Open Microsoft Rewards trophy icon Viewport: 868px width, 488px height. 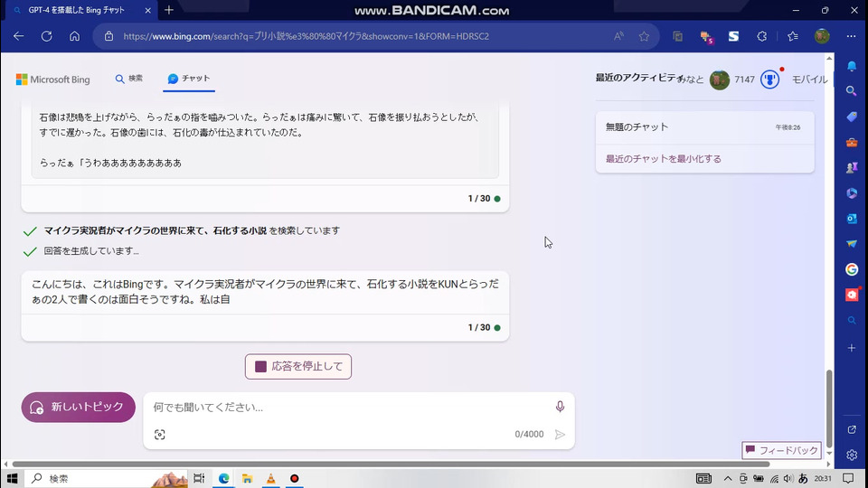click(x=769, y=80)
